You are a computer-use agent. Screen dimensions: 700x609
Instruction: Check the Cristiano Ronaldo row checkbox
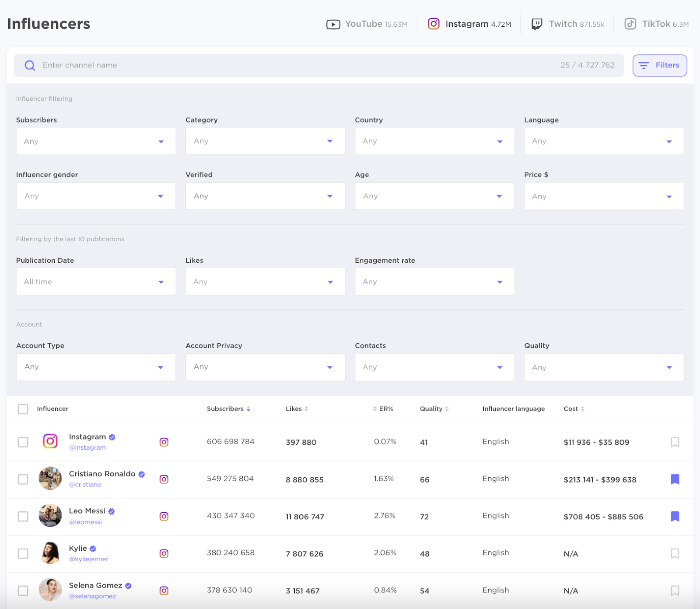[x=23, y=479]
